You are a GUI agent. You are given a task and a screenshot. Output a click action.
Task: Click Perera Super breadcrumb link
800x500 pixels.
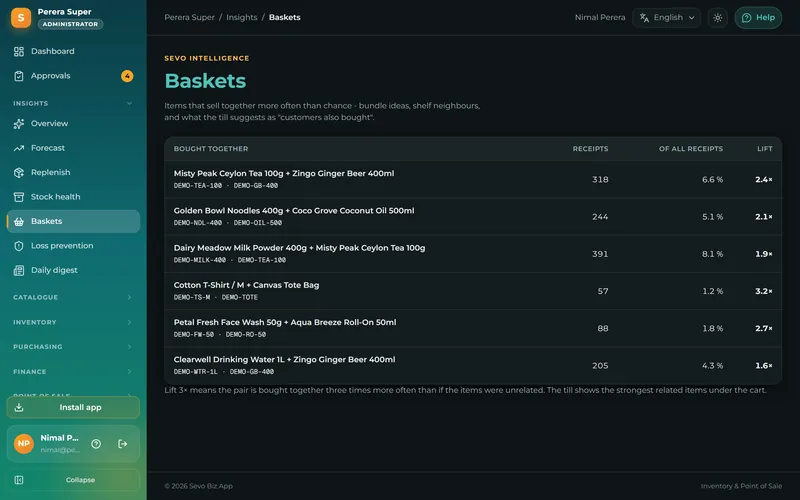tap(189, 17)
